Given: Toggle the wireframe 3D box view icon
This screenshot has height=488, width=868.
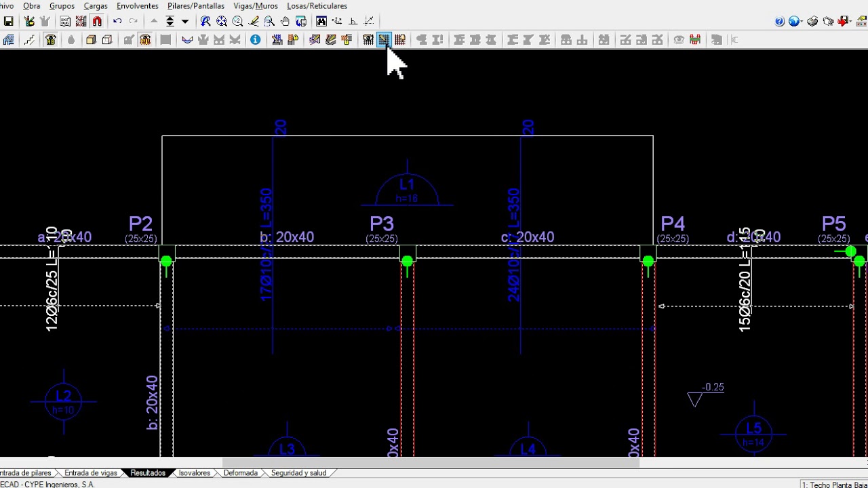Looking at the screenshot, I should tap(106, 40).
